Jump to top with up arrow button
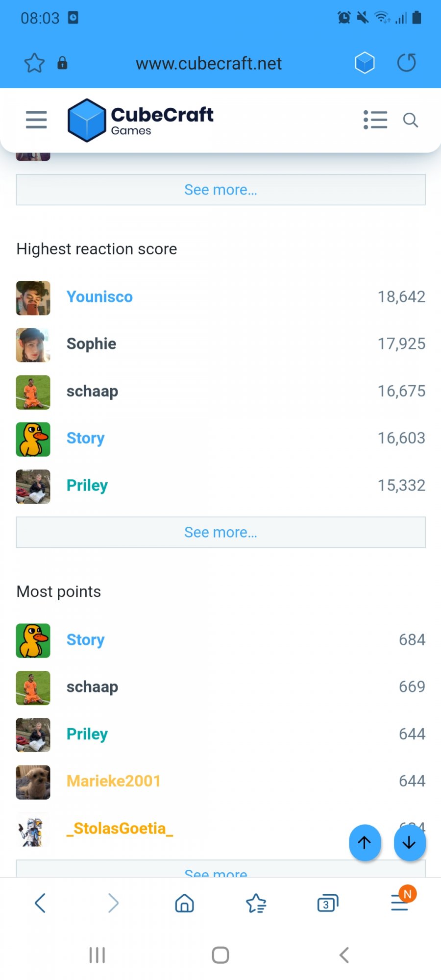441x980 pixels. click(365, 842)
